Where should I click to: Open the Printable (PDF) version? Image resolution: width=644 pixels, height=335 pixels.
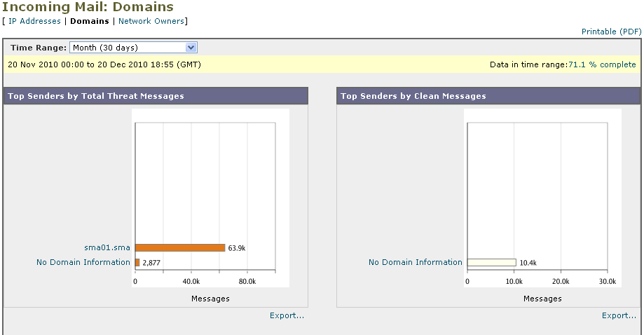tap(611, 32)
